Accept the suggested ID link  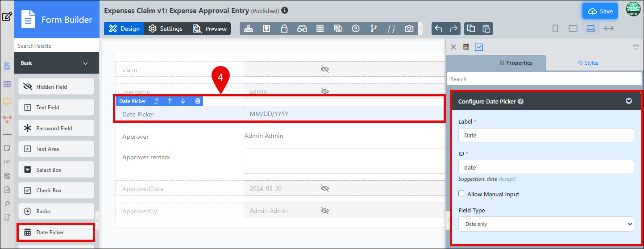click(507, 179)
